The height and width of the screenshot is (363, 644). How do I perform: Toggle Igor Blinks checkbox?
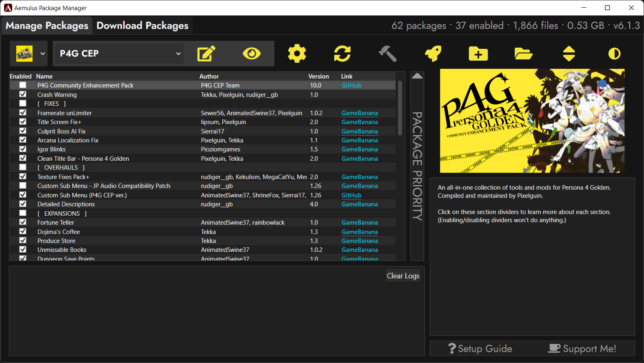(x=23, y=149)
